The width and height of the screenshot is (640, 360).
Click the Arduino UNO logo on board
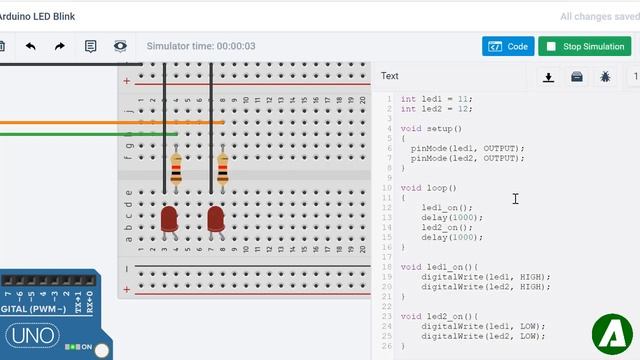pyautogui.click(x=32, y=336)
